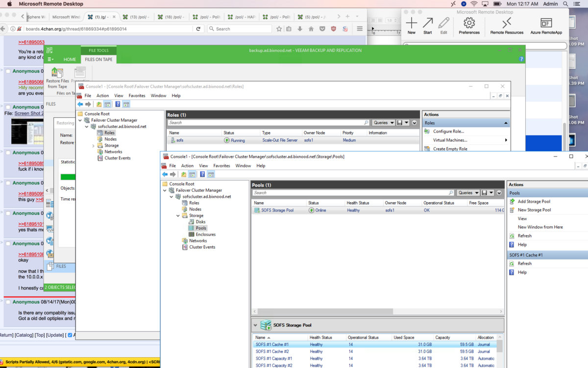Open Preferences gear in Remote Desktop window
The width and height of the screenshot is (588, 368).
click(x=469, y=23)
